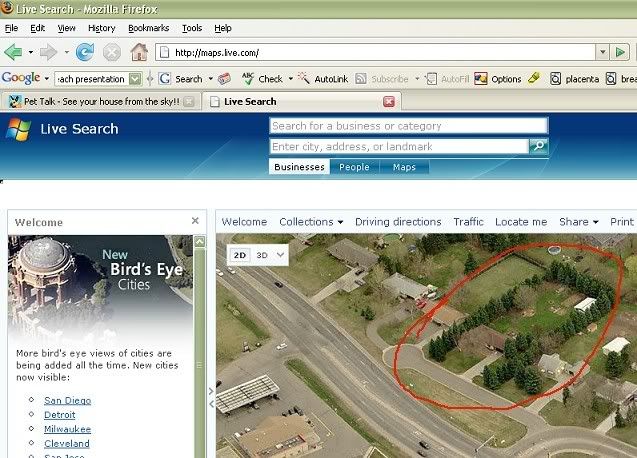The width and height of the screenshot is (637, 458).
Task: Open the Detroit city link
Action: 60,415
